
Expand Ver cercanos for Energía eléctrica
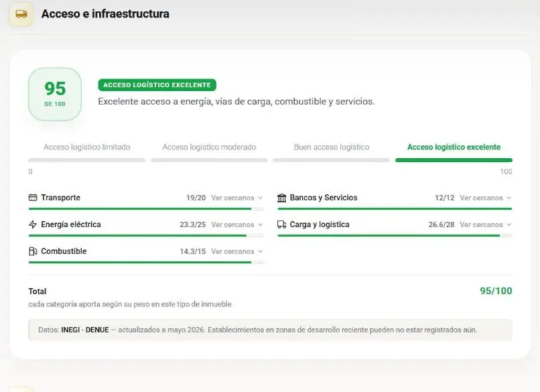pos(237,224)
